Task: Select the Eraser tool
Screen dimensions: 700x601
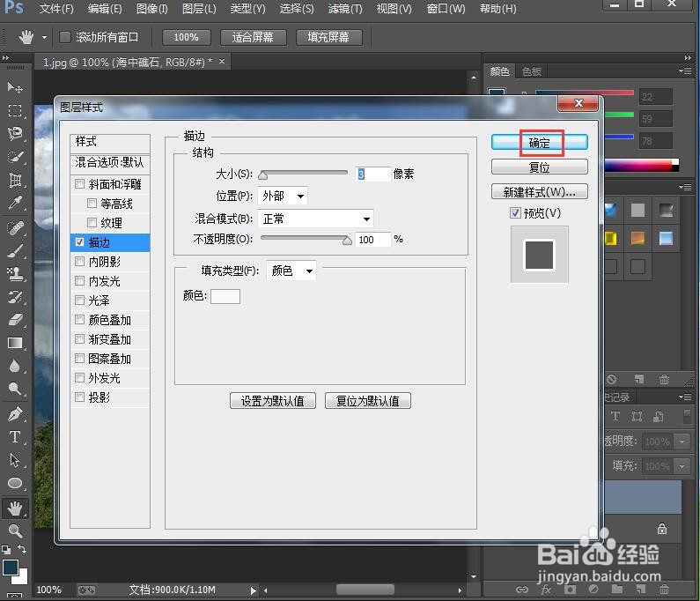Action: tap(15, 320)
